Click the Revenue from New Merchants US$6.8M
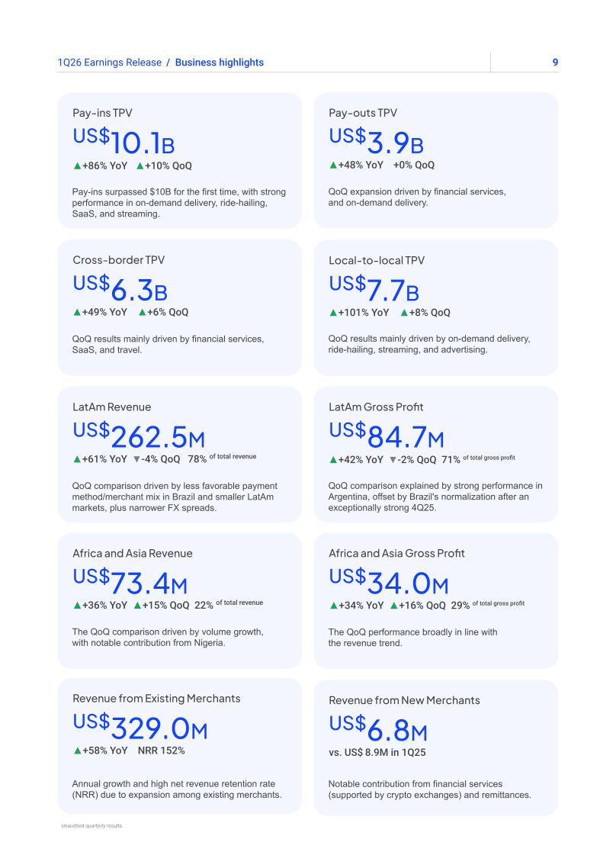The image size is (616, 855). tap(378, 729)
